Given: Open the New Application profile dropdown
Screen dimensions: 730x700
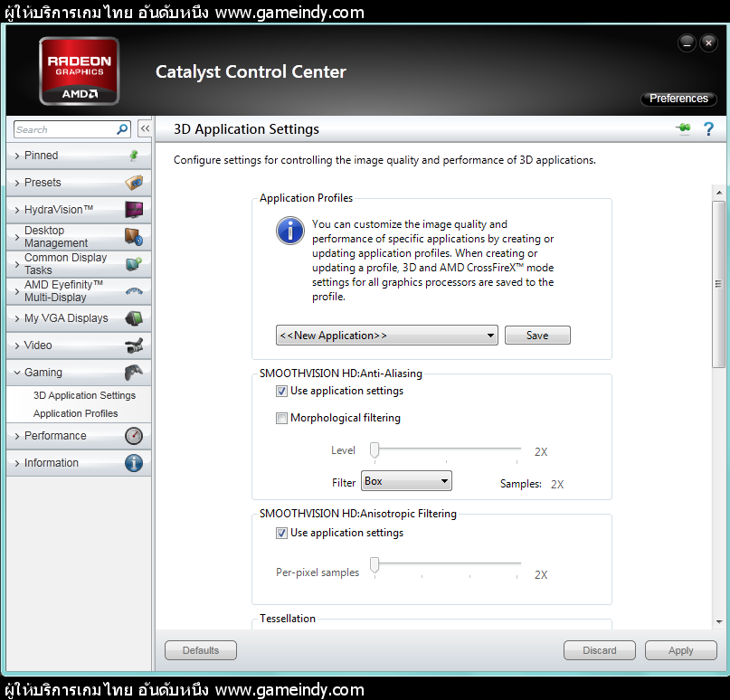Looking at the screenshot, I should click(387, 336).
